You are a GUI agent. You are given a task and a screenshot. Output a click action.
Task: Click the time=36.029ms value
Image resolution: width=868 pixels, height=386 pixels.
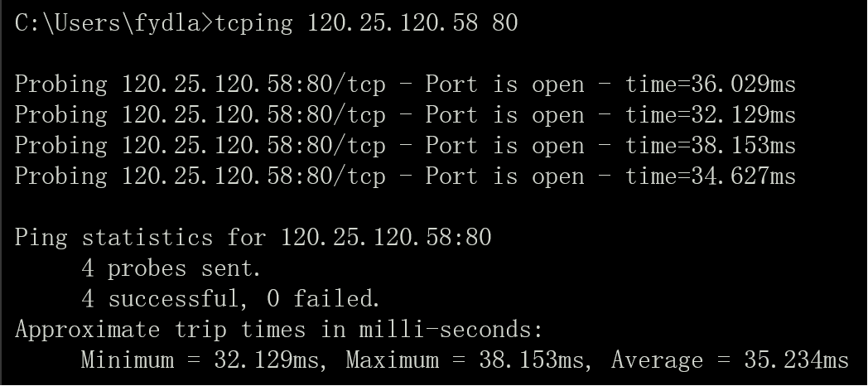(x=711, y=84)
